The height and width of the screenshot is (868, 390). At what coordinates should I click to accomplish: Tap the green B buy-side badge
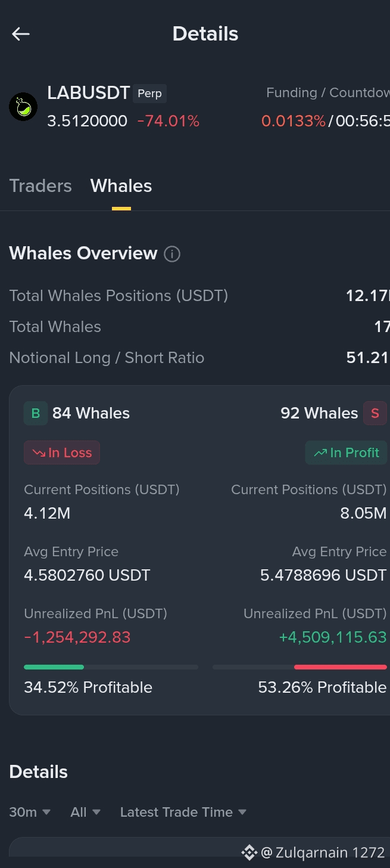(x=36, y=413)
